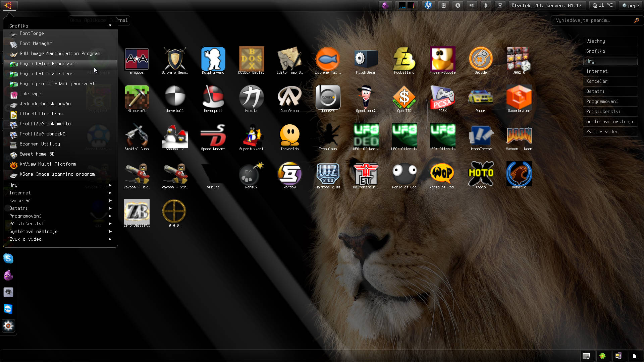Viewport: 644px width, 362px height.
Task: Collapse the Grafika submenu header
Action: 60,26
